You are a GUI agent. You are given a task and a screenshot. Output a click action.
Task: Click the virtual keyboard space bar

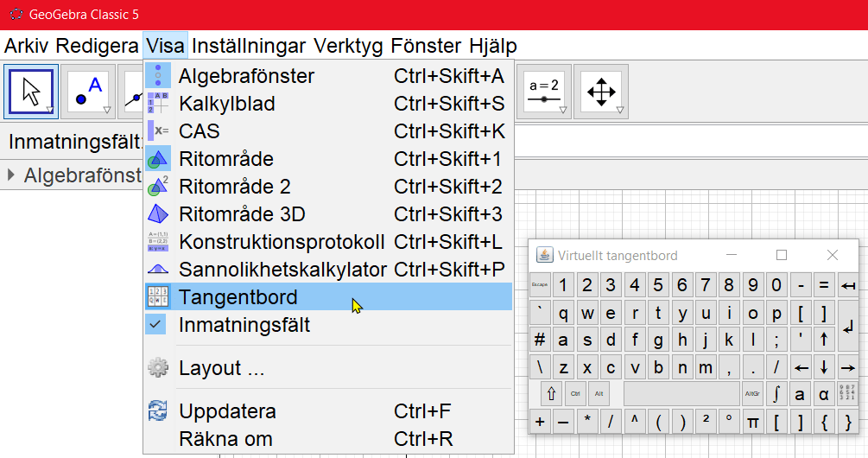click(681, 394)
